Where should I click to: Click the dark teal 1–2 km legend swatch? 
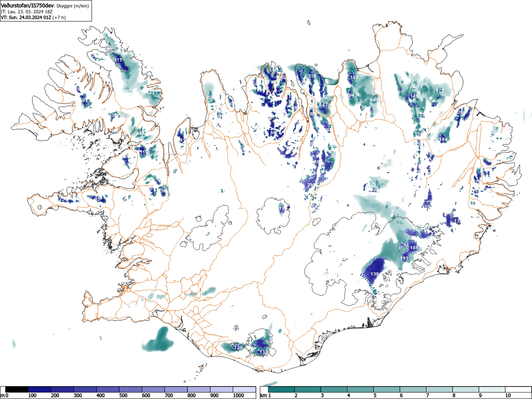[x=281, y=389]
